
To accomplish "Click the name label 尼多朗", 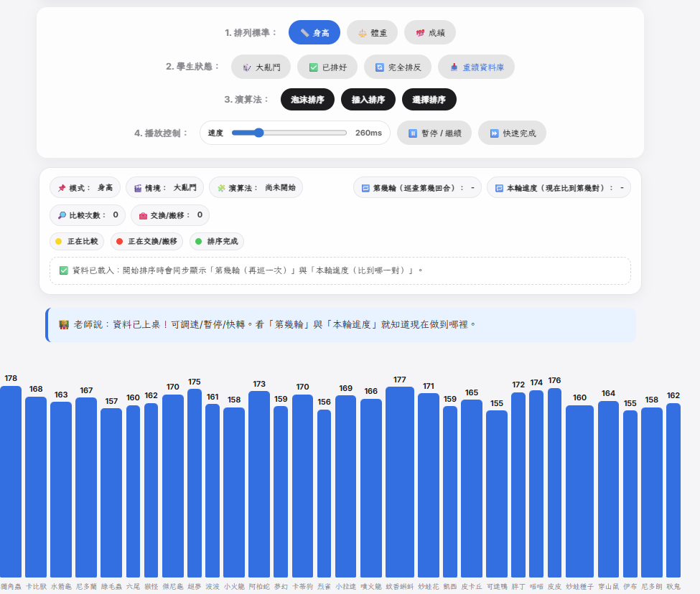I will point(652,586).
